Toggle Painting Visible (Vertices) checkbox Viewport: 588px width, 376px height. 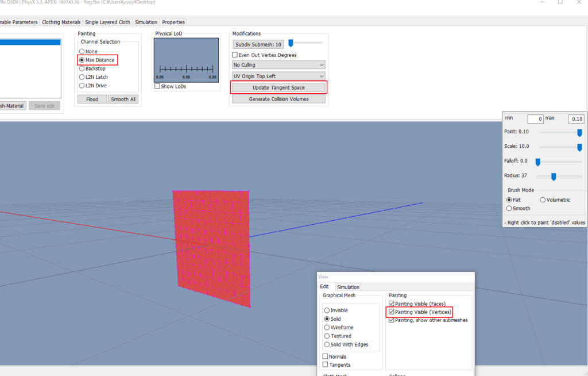(x=392, y=312)
